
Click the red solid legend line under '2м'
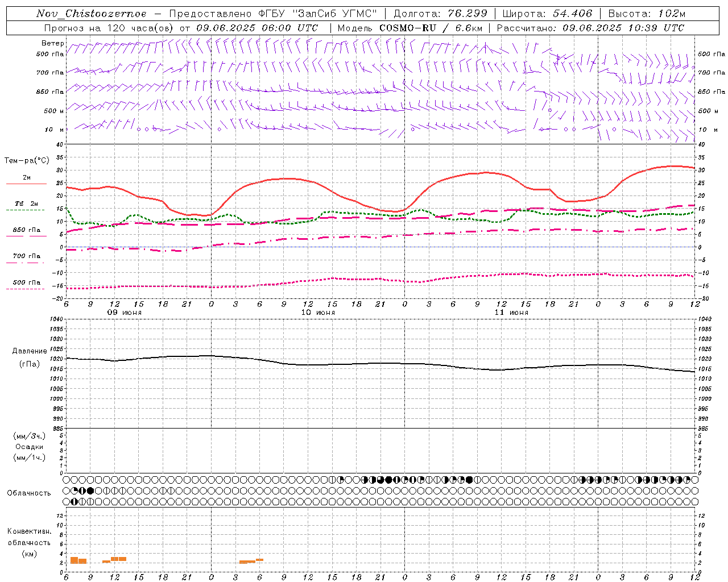tap(26, 184)
